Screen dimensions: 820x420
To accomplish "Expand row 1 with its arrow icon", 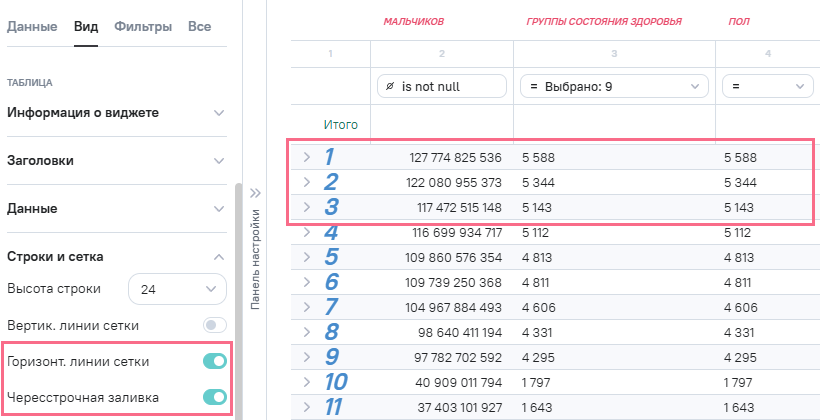I will (307, 157).
